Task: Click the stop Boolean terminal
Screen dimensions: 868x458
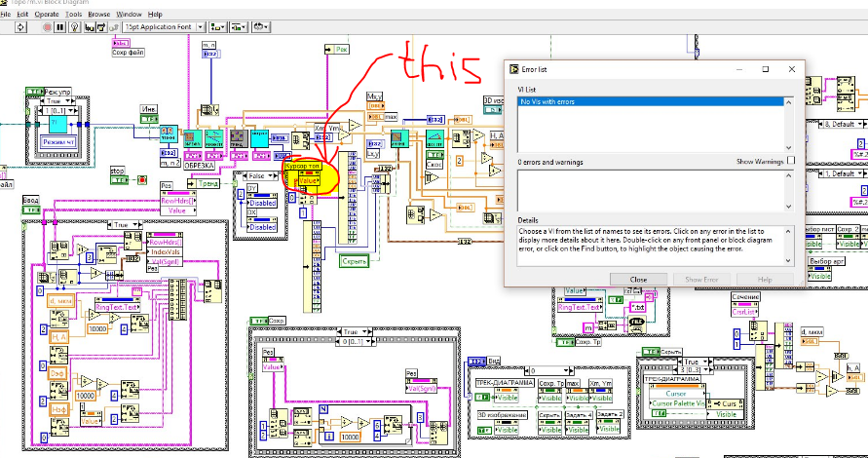Action: click(x=120, y=179)
